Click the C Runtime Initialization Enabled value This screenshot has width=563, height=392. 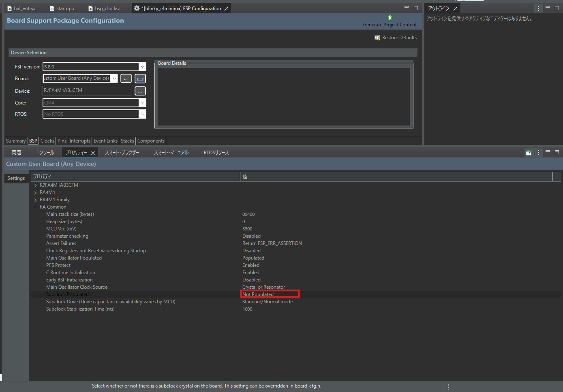coord(251,273)
